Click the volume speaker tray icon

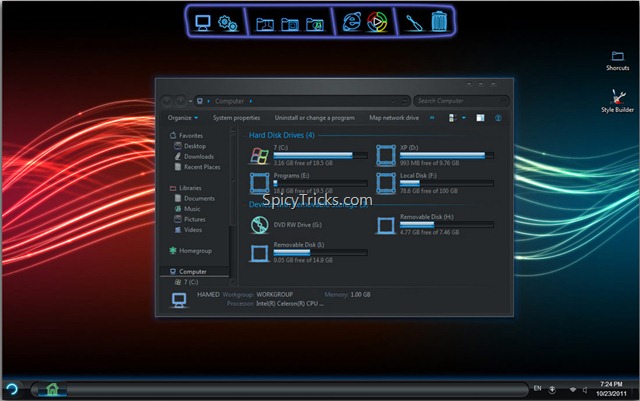pos(585,390)
